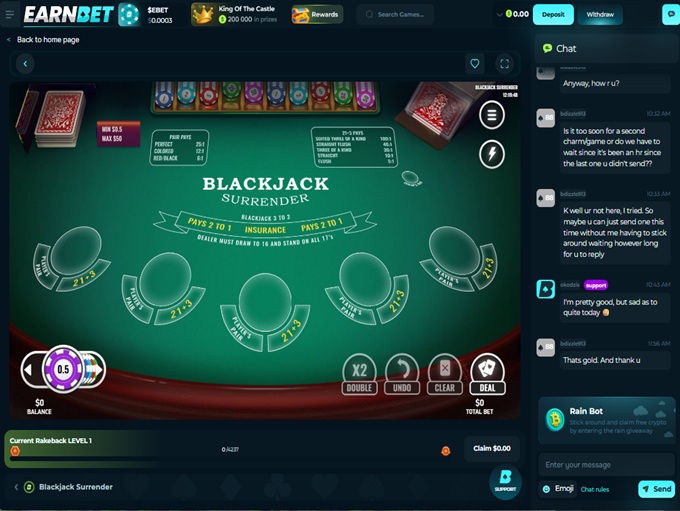Open the blackjack table's round menu button
Viewport: 680px width, 511px height.
point(492,115)
